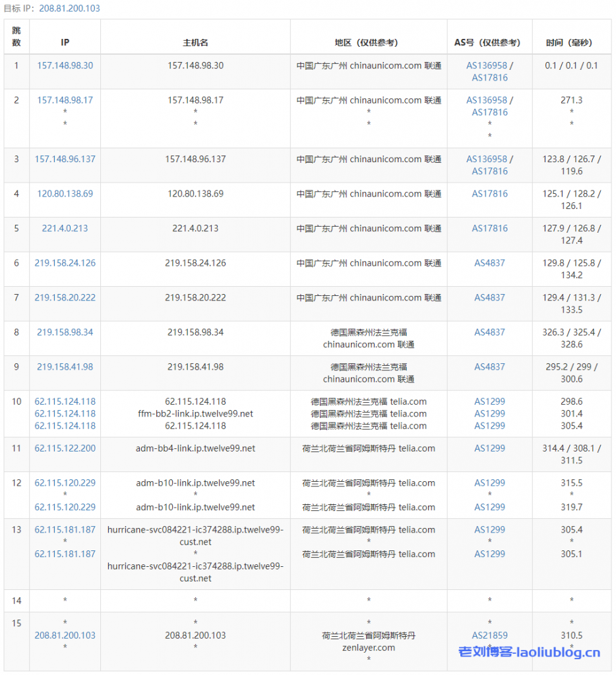
Task: Open IP link 157.148.96.137
Action: [65, 159]
